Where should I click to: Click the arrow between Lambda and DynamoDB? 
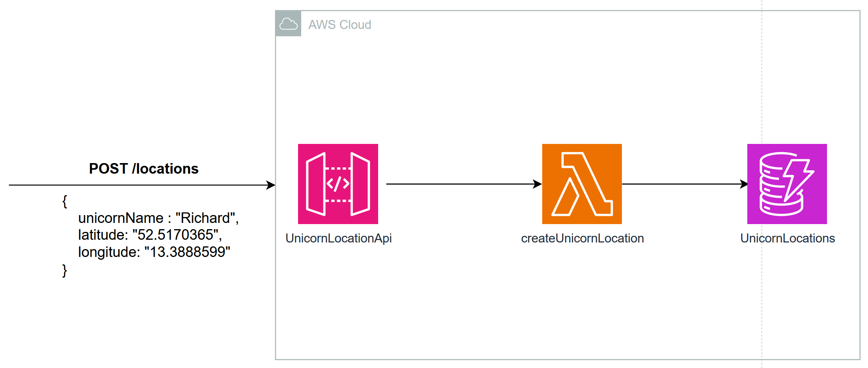(x=684, y=184)
